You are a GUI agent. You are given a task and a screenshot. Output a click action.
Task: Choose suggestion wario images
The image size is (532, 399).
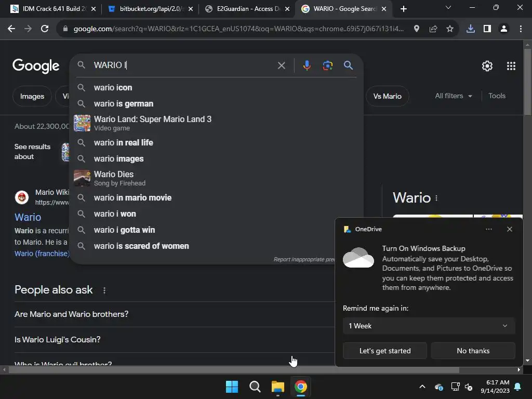coord(216,159)
